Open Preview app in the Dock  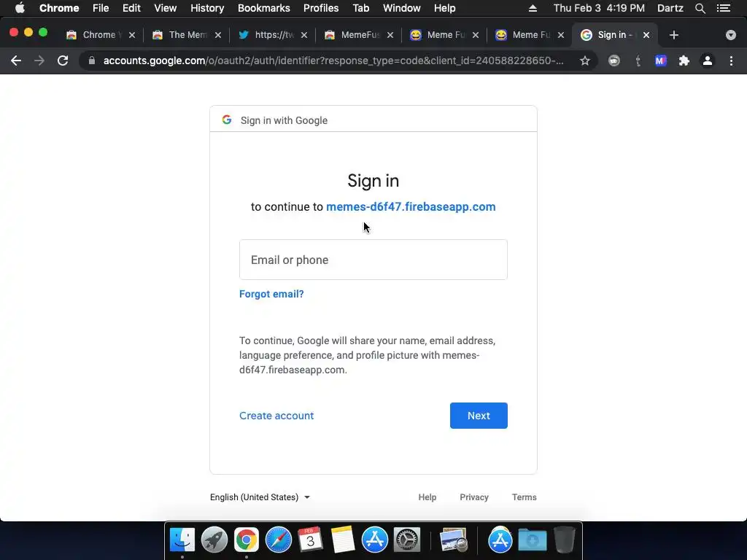[x=454, y=540]
